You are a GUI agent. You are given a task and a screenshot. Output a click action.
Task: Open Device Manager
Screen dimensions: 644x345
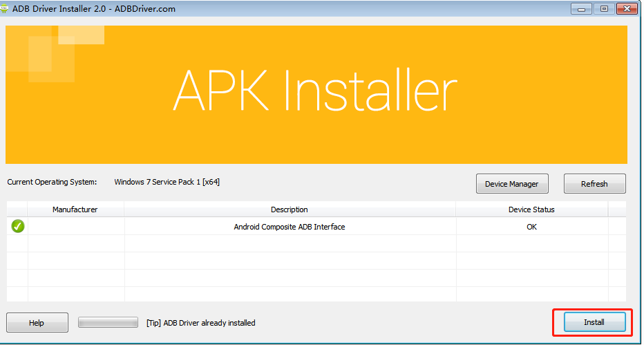(x=512, y=184)
